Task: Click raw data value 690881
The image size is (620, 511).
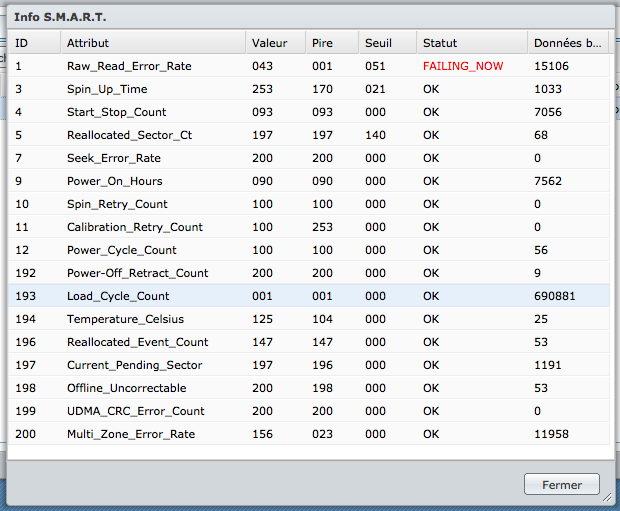Action: (554, 296)
